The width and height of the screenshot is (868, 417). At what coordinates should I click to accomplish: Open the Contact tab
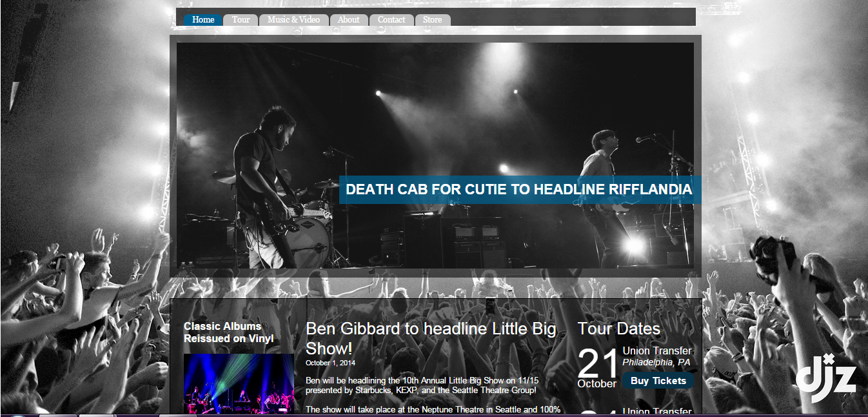click(x=391, y=20)
